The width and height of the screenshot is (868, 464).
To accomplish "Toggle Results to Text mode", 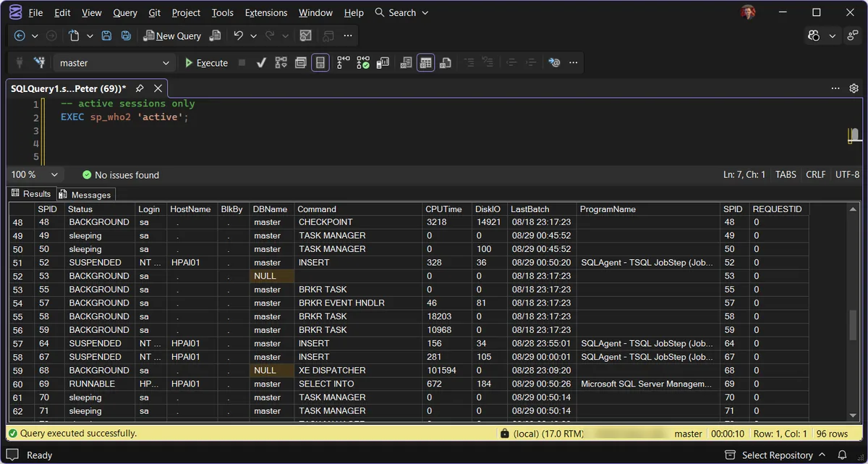I will [407, 63].
